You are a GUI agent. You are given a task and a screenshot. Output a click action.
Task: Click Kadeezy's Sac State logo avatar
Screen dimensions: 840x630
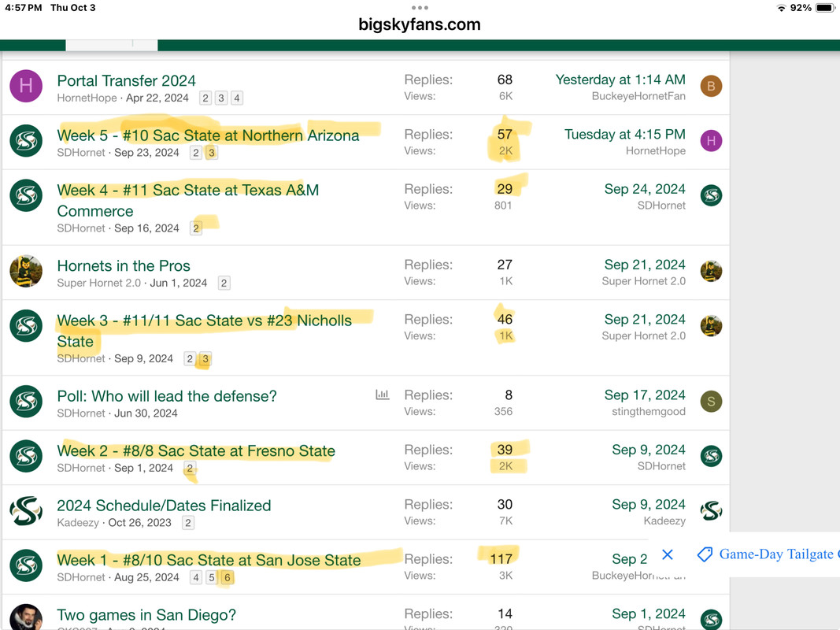click(x=26, y=510)
